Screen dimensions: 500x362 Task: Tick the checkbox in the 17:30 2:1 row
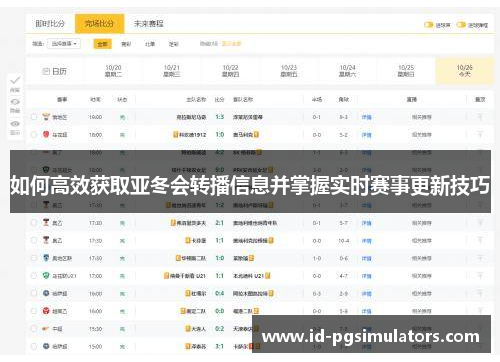click(x=34, y=222)
